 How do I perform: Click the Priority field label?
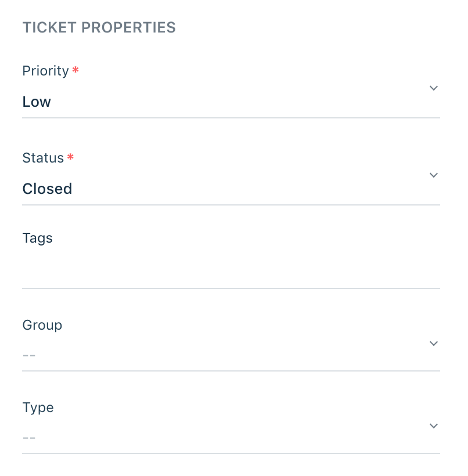point(45,71)
